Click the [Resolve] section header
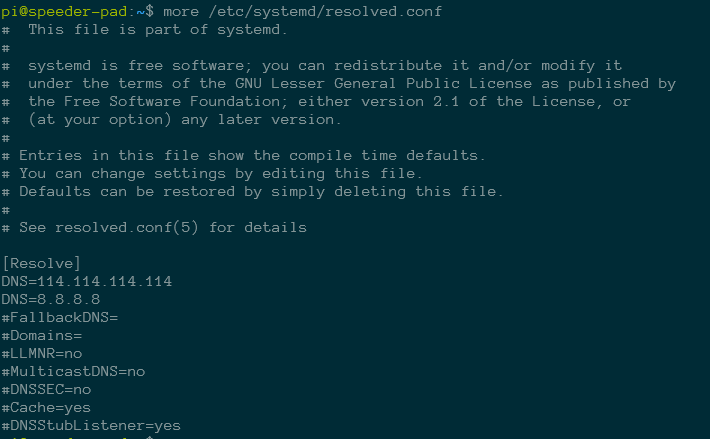This screenshot has height=439, width=710. 41,263
